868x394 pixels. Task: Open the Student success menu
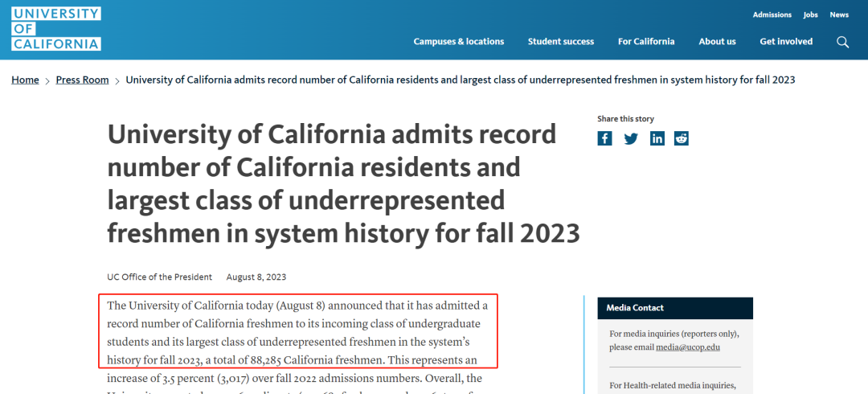[561, 42]
